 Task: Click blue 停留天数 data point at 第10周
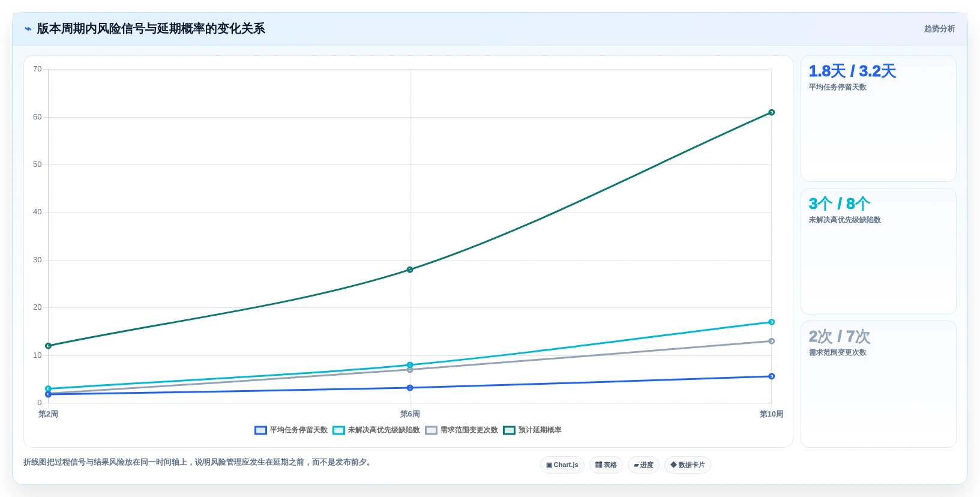(772, 376)
